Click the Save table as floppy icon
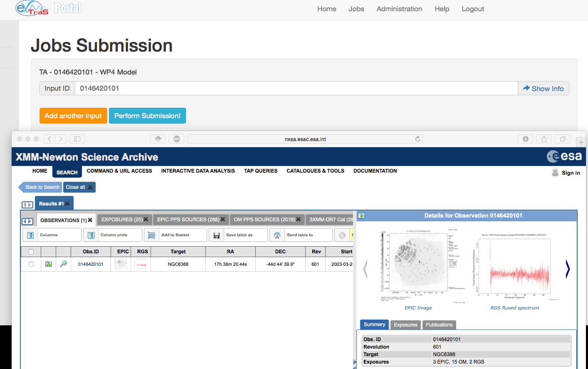The image size is (588, 369). point(217,235)
